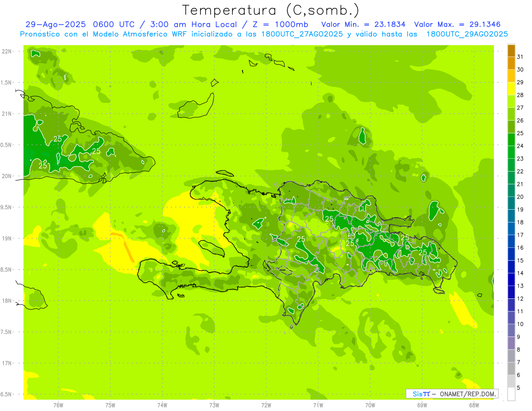This screenshot has width=532, height=411.
Task: Click the 74W longitude axis label
Action: 162,405
